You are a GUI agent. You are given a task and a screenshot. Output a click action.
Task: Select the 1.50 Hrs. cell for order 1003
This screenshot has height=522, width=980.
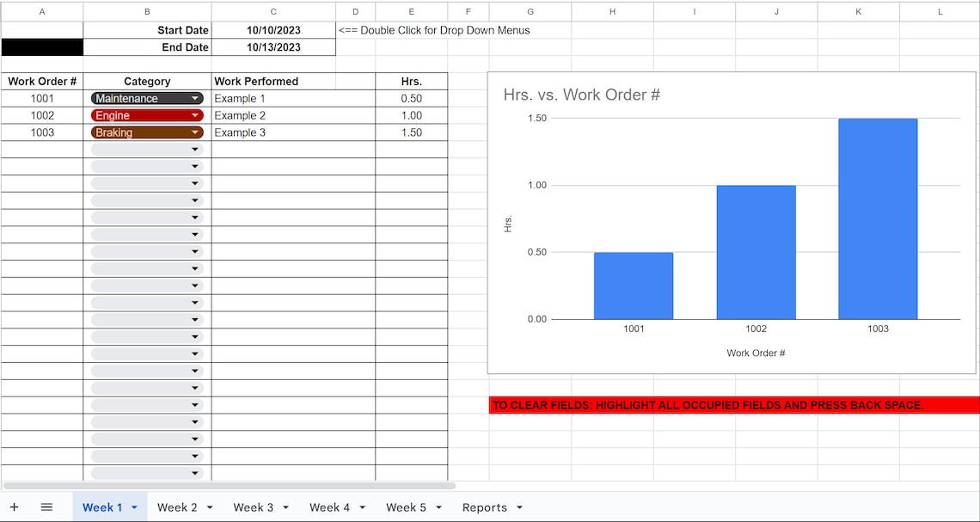click(411, 132)
